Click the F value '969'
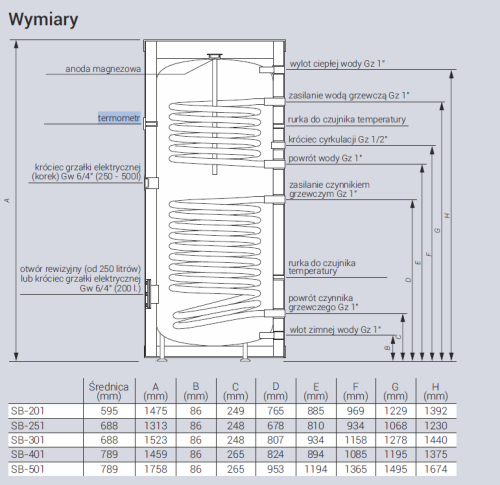Screen dimensions: 500x485 click(x=356, y=411)
